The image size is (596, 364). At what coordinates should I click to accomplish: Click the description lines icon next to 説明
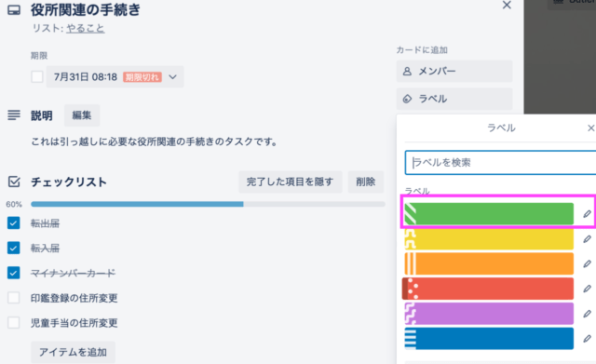tap(14, 115)
